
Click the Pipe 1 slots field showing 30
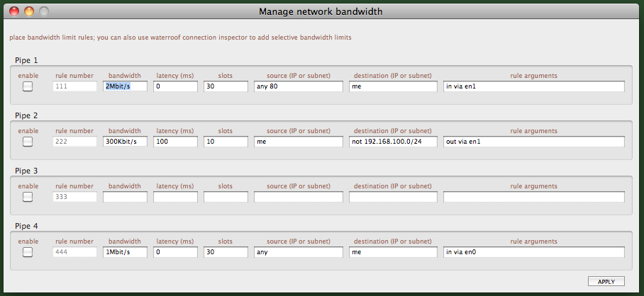click(226, 86)
